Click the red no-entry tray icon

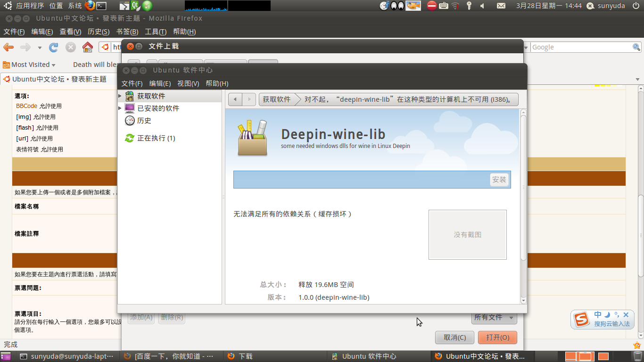432,6
